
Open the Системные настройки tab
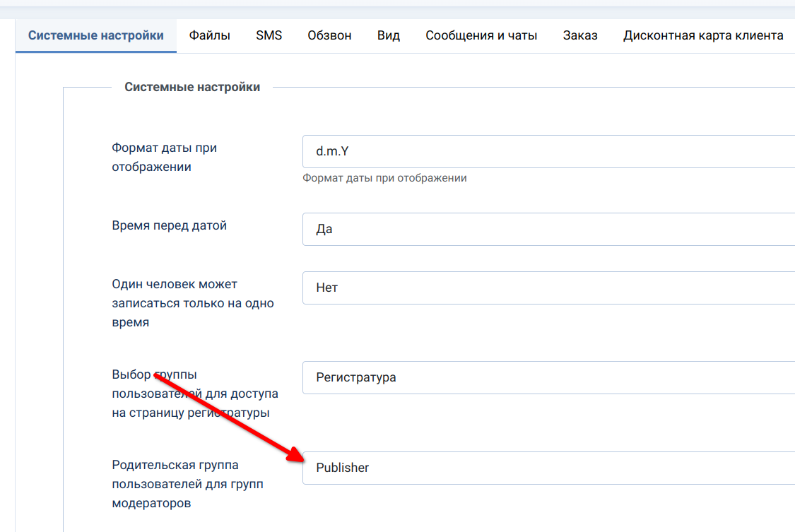pyautogui.click(x=95, y=35)
